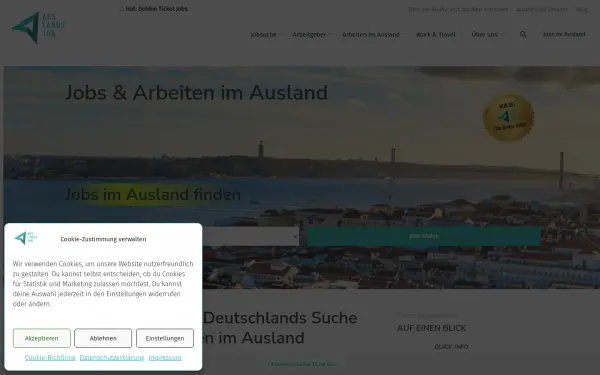This screenshot has height=375, width=600.
Task: Decline cookies with the Ablehnen button
Action: click(103, 338)
